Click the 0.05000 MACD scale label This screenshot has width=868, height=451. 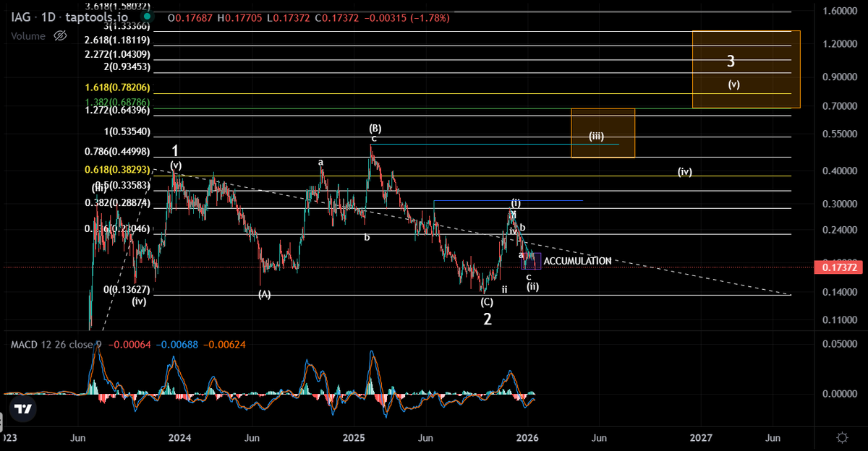pos(841,345)
